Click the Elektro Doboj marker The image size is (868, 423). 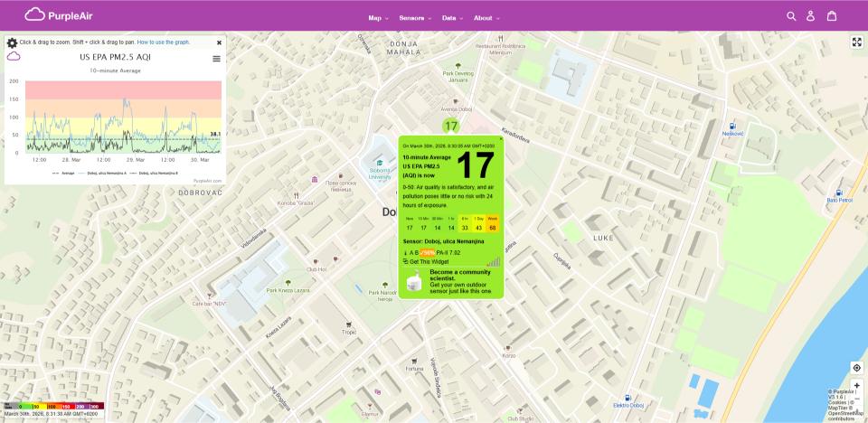click(627, 398)
